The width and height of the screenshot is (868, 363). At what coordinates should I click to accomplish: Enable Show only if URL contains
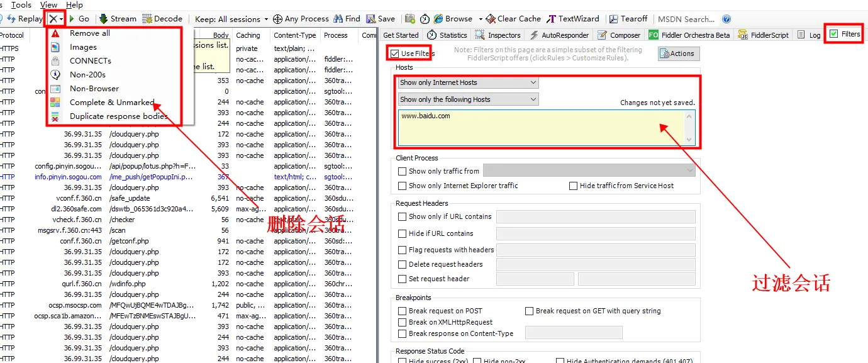[x=403, y=216]
